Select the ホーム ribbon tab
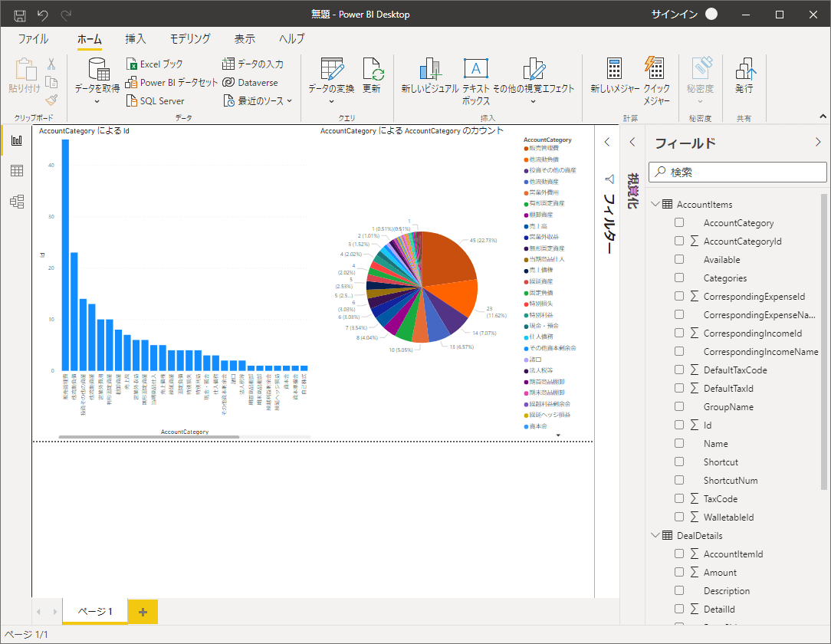The width and height of the screenshot is (831, 644). click(89, 38)
